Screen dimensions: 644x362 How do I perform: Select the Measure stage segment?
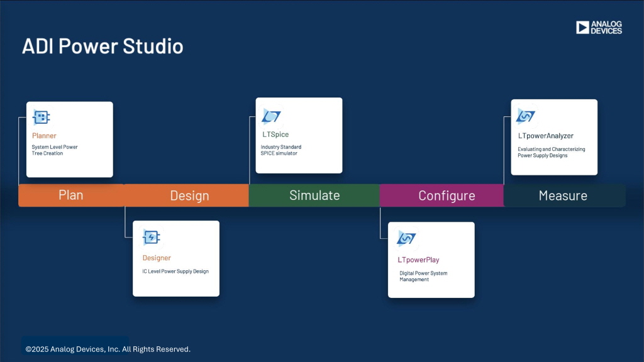tap(563, 195)
